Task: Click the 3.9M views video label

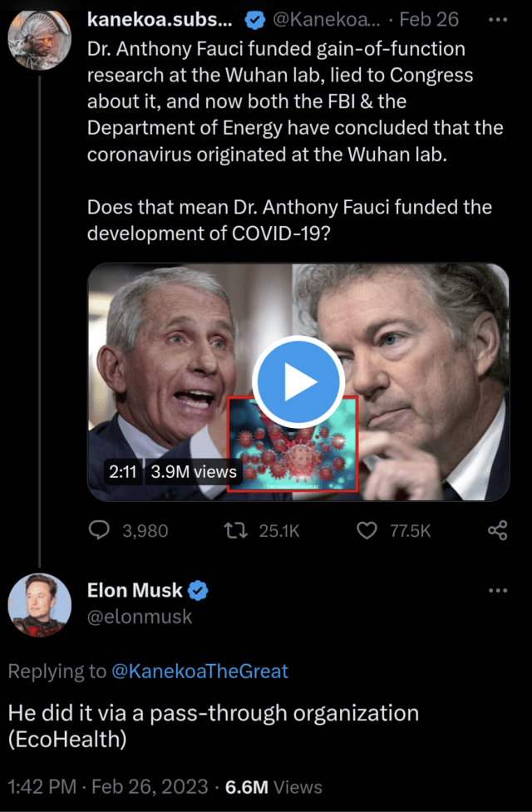Action: click(194, 472)
